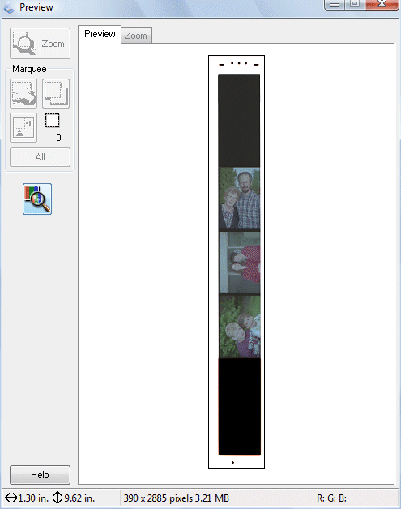
Task: Select the couple portrait film frame
Action: click(x=239, y=198)
